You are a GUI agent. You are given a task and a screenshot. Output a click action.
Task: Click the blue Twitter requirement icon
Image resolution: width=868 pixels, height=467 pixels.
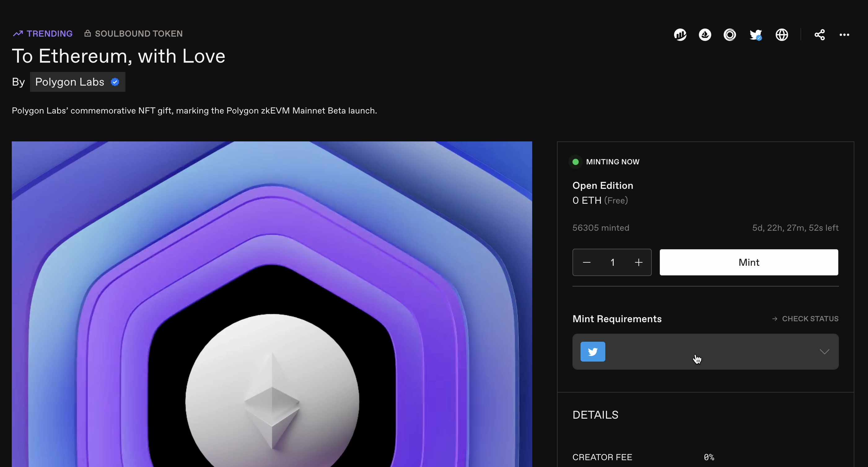click(593, 352)
